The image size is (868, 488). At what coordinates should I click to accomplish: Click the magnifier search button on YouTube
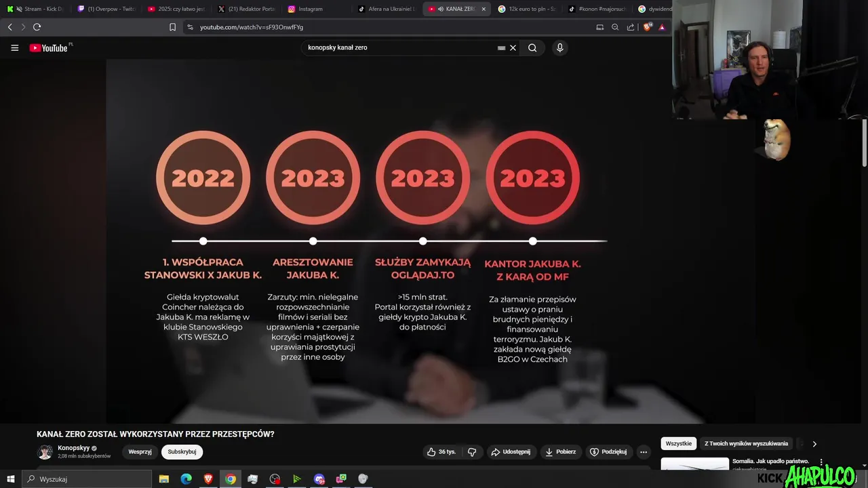click(532, 48)
